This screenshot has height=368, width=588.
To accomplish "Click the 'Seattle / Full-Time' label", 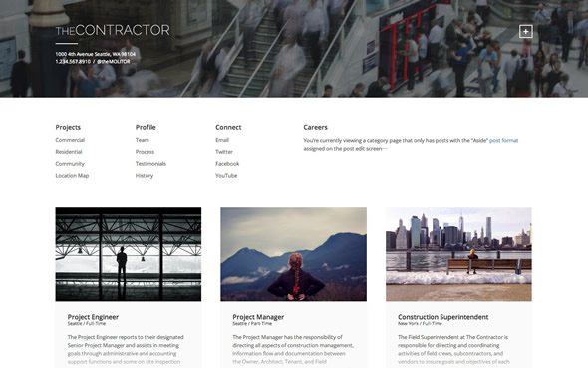I will point(87,323).
